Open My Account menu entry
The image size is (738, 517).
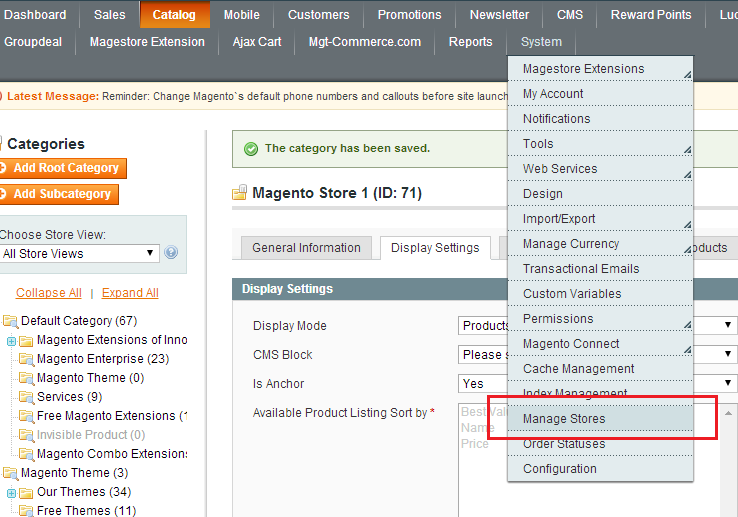(600, 94)
